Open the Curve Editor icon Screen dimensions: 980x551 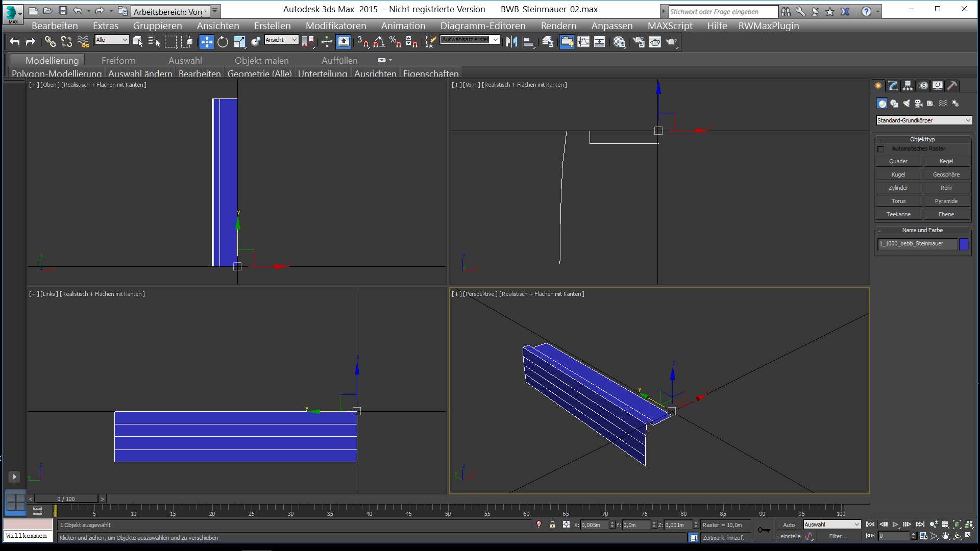pos(583,42)
